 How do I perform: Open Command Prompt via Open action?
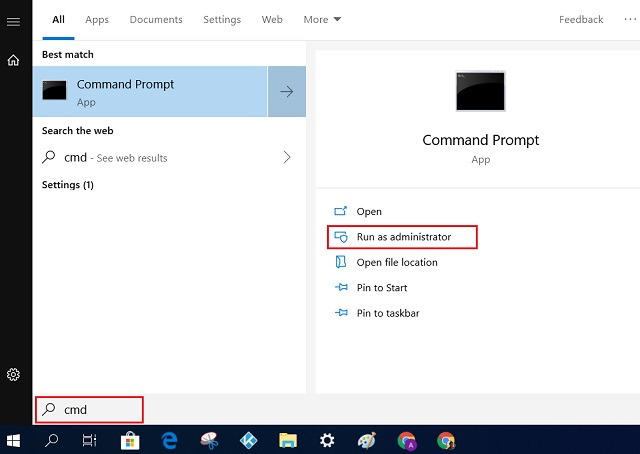pos(369,211)
